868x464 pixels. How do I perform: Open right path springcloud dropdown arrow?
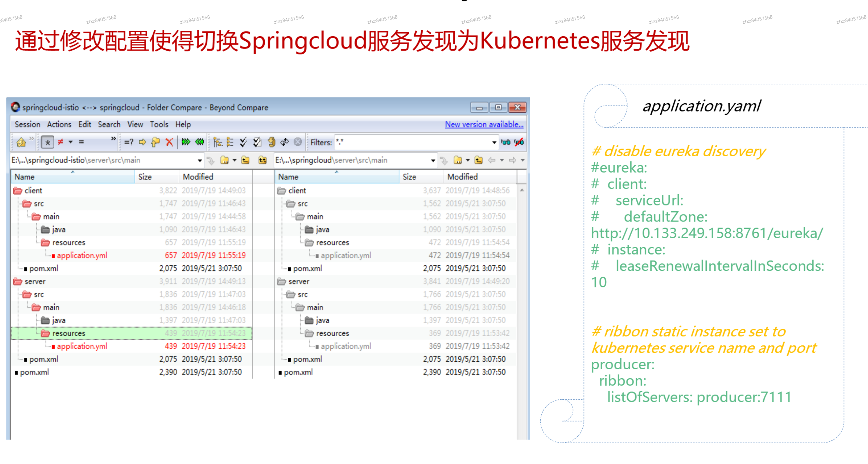(x=433, y=160)
